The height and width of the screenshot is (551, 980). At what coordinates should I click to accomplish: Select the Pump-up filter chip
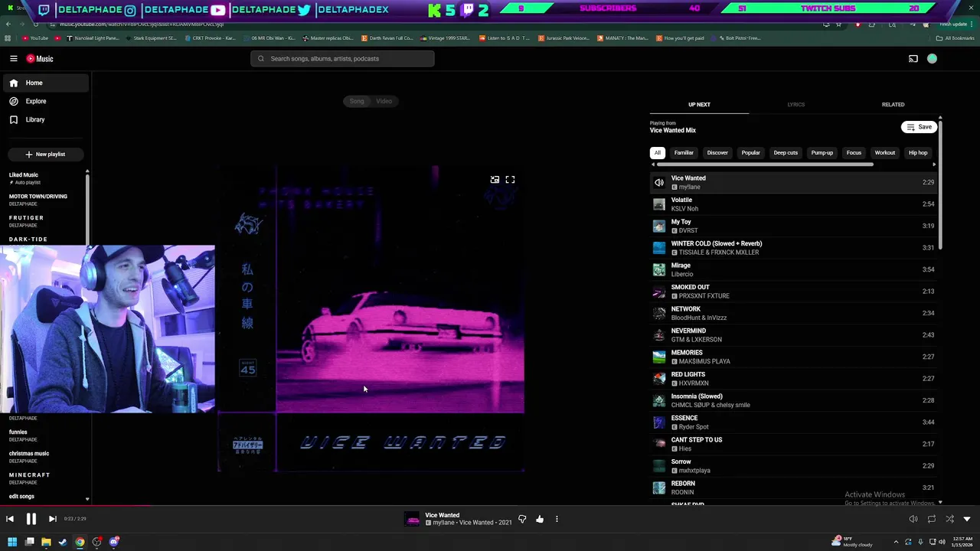[x=822, y=153]
